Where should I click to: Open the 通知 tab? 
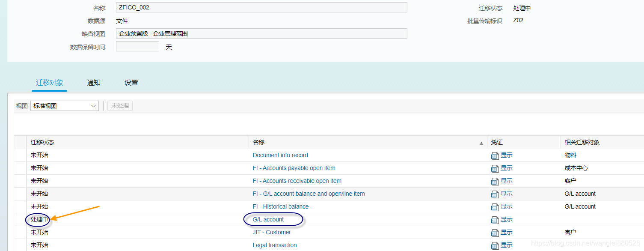click(94, 83)
